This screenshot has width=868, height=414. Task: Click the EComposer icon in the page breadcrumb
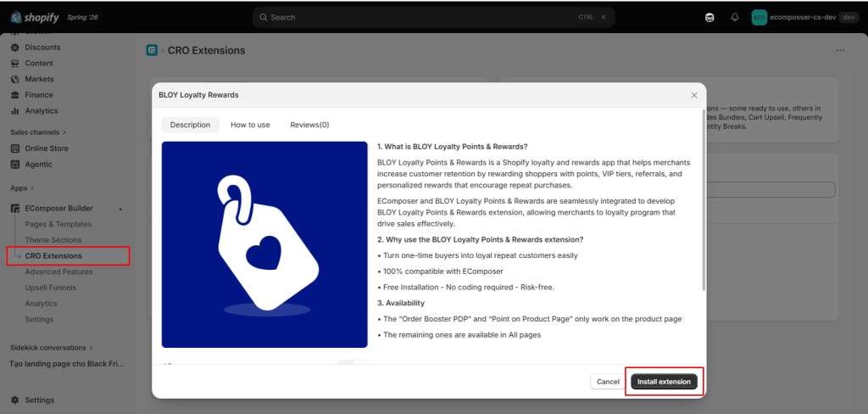(152, 50)
